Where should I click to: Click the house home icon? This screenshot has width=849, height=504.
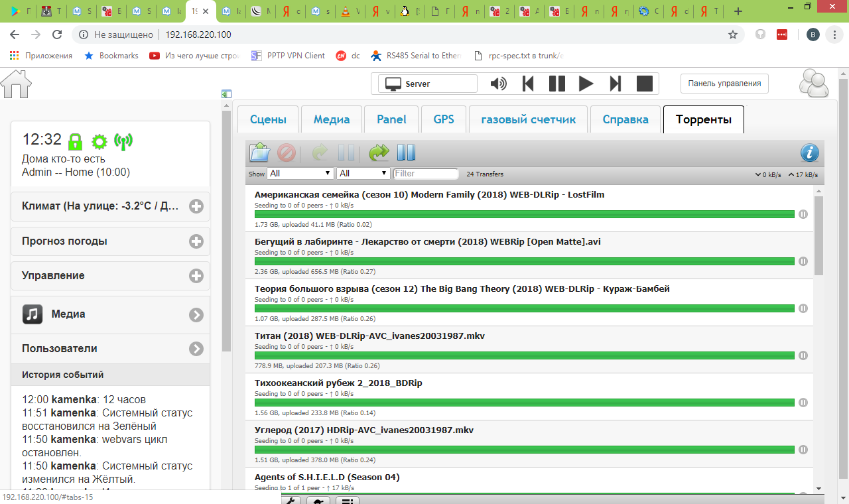pyautogui.click(x=16, y=84)
